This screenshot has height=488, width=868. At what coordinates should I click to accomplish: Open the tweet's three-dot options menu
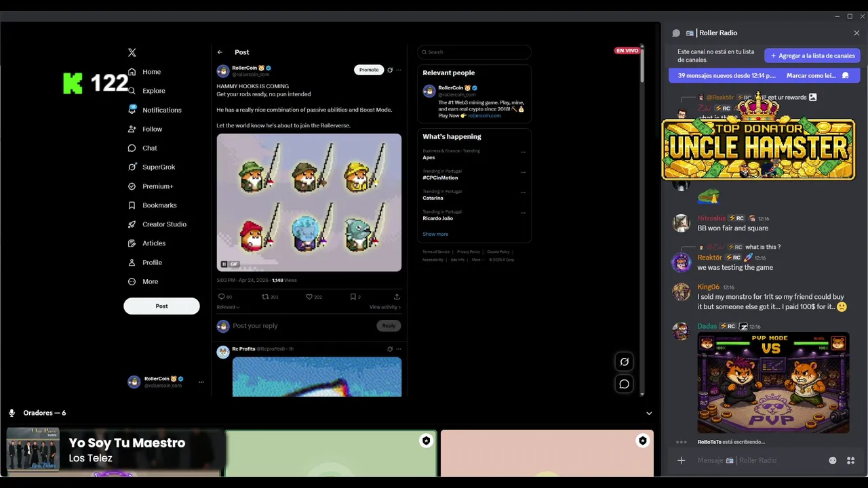(399, 70)
